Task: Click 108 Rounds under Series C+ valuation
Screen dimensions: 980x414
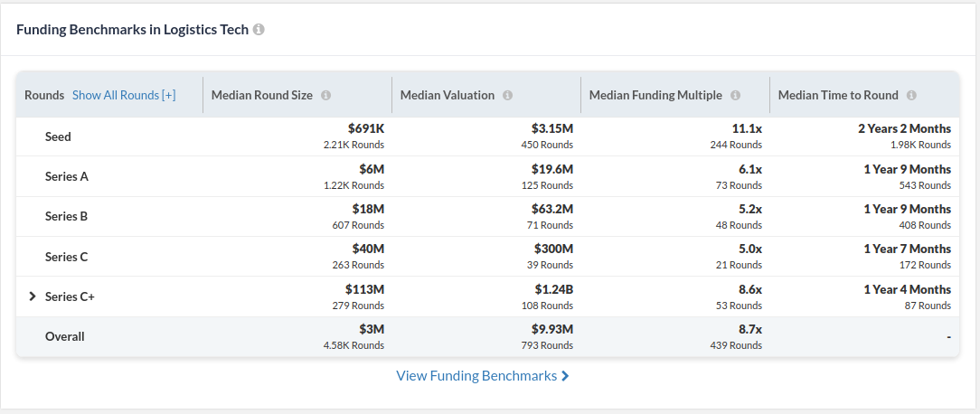Action: click(546, 306)
